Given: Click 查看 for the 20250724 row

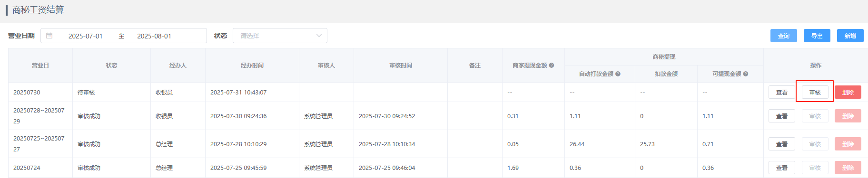Looking at the screenshot, I should (x=782, y=168).
